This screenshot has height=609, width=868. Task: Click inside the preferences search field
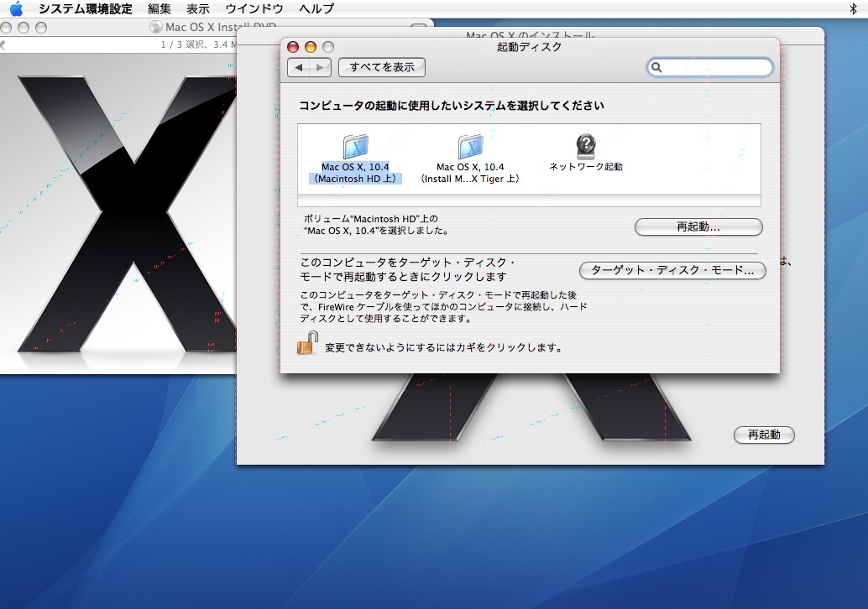tap(715, 68)
